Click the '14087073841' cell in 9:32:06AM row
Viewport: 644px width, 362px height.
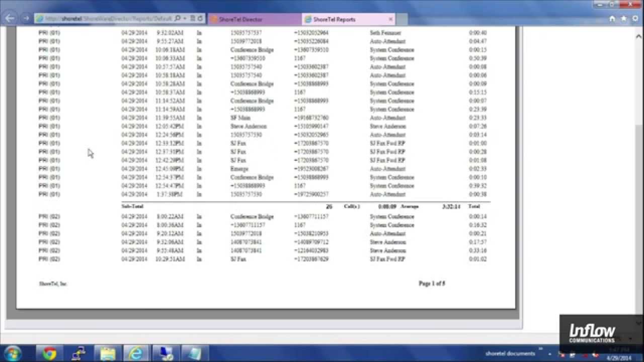pyautogui.click(x=246, y=242)
